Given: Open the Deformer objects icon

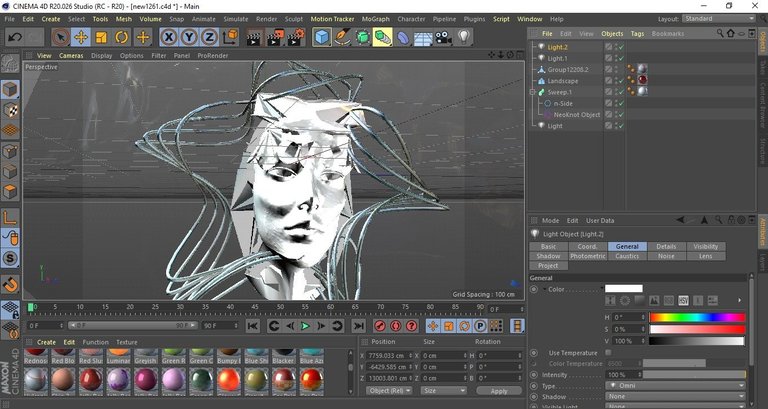Looking at the screenshot, I should click(x=403, y=37).
